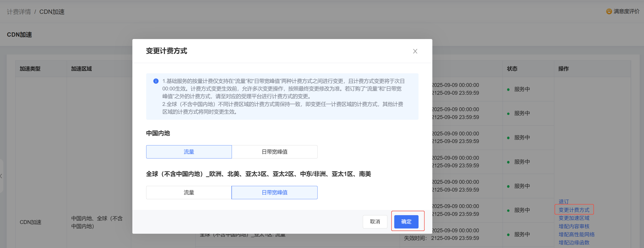Close the 变更计费方式 dialog with X
Image resolution: width=644 pixels, height=248 pixels.
[x=415, y=51]
